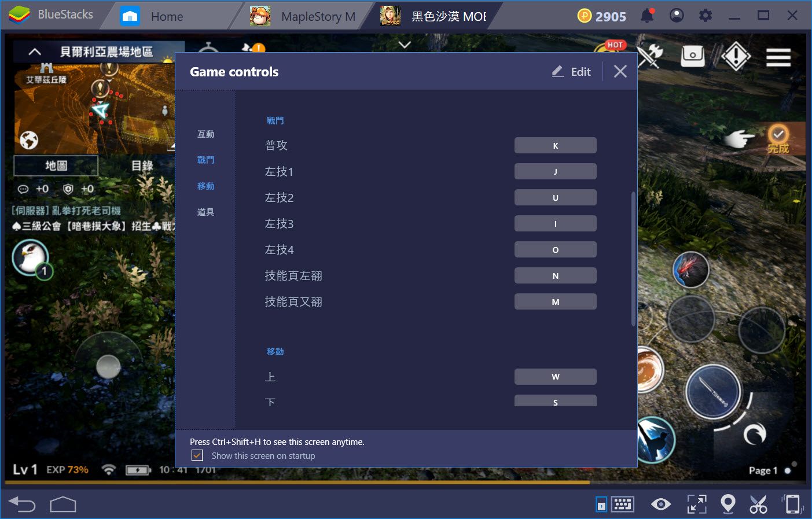This screenshot has width=812, height=519.
Task: Click the game diamond alert icon
Action: click(736, 56)
